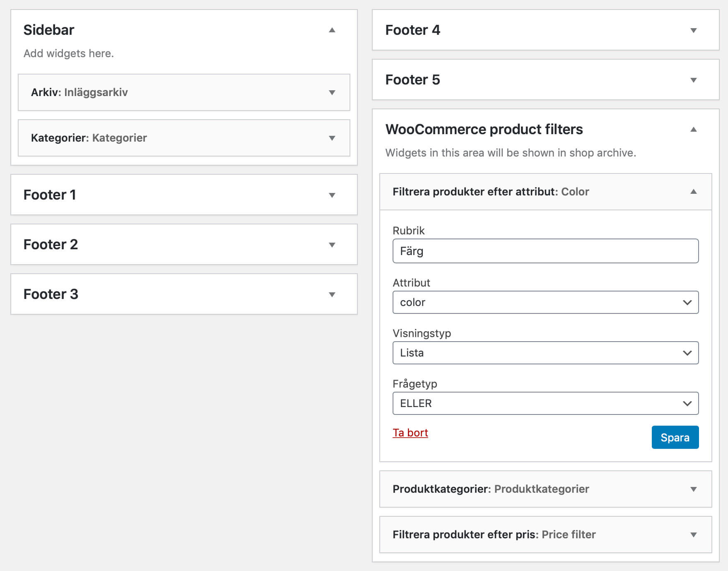Expand Filtrera produkter efter pris widget arrow
This screenshot has height=571, width=728.
[693, 535]
